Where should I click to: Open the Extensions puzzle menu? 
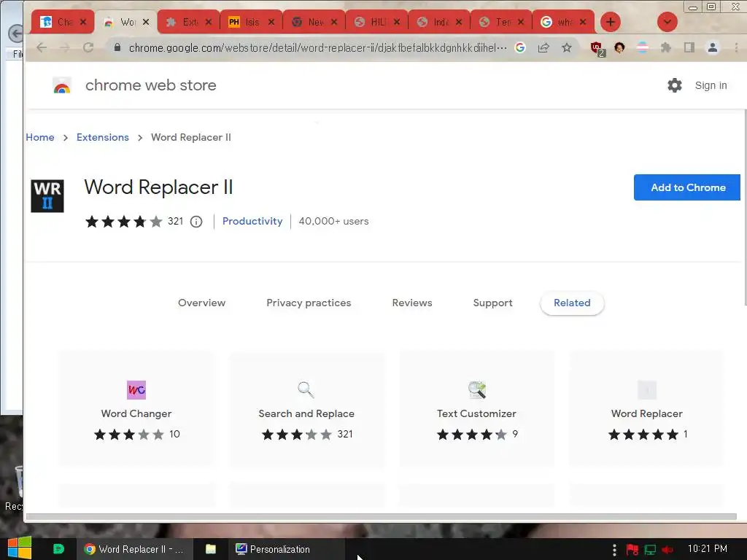665,47
